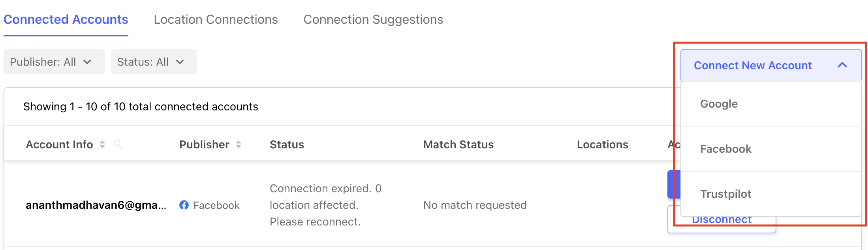Switch to the Location Connections tab
Viewport: 868px width, 250px height.
point(216,19)
